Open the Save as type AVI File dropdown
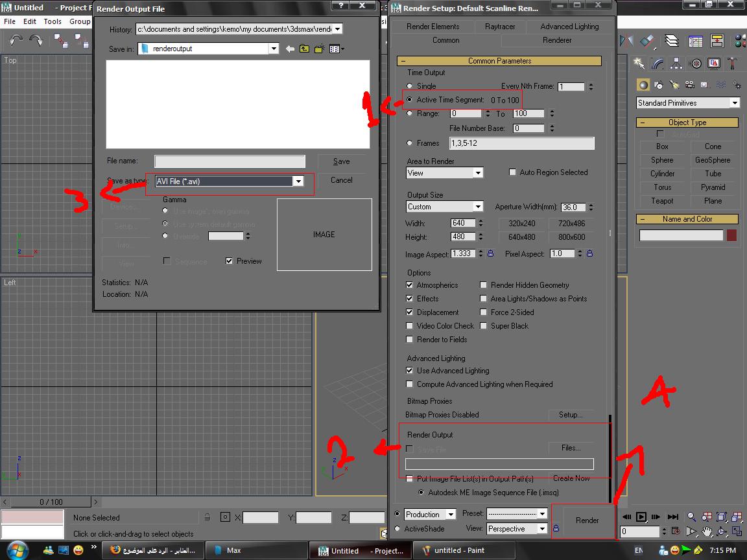The height and width of the screenshot is (560, 747). 298,181
